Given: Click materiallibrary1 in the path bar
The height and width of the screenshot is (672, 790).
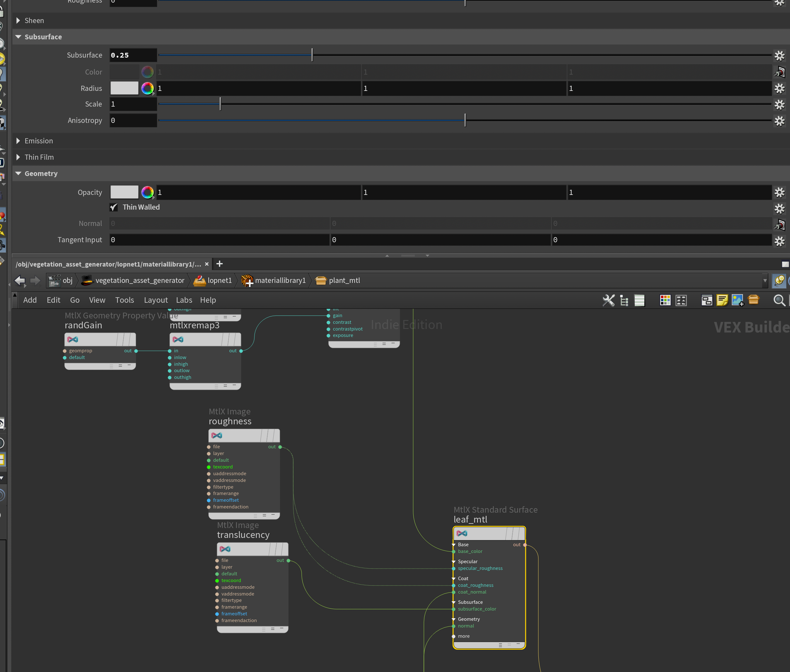Looking at the screenshot, I should (x=280, y=281).
